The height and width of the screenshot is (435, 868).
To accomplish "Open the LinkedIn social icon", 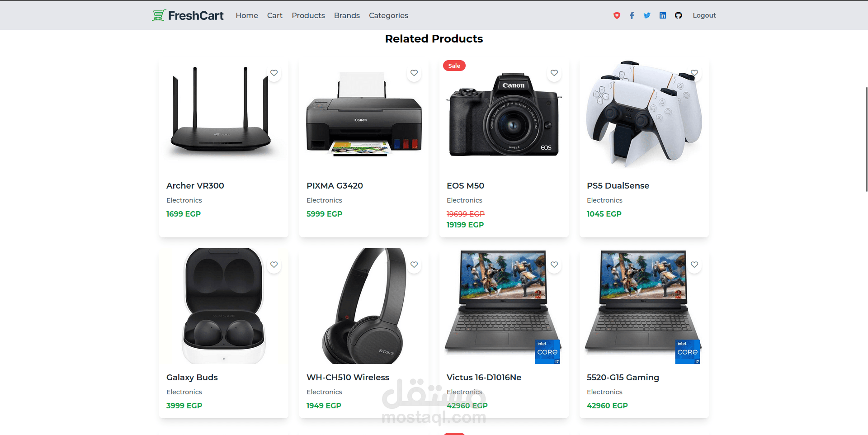I will click(x=663, y=15).
